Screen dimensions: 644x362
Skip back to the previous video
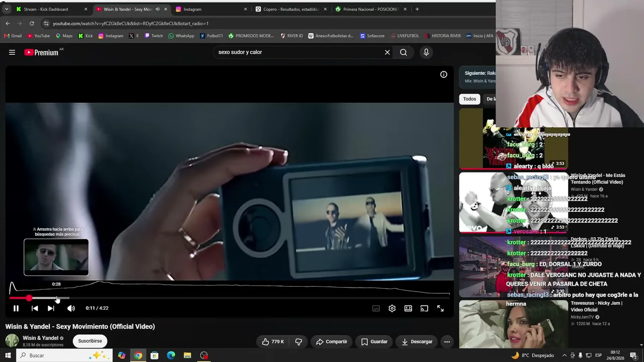[35, 308]
